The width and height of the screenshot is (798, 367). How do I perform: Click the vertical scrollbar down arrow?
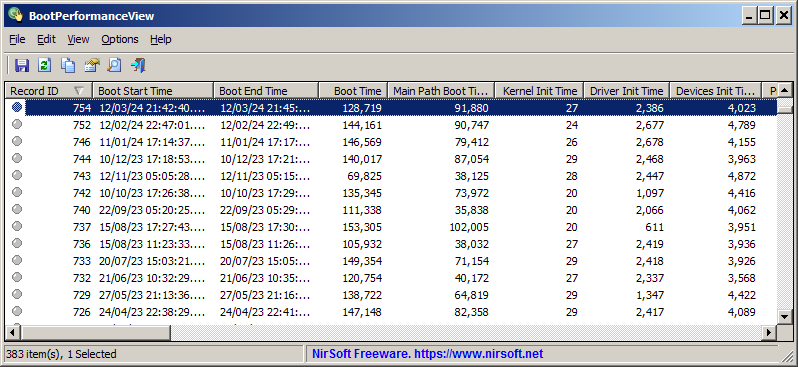(x=785, y=317)
